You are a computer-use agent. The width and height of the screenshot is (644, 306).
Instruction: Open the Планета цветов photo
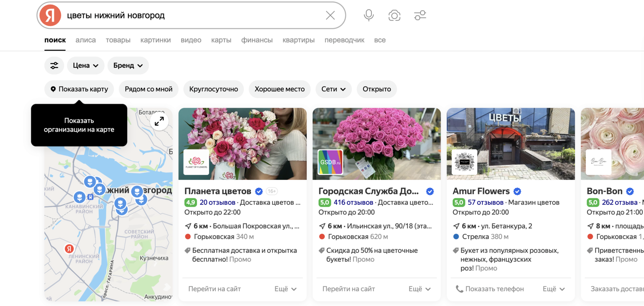tap(243, 144)
